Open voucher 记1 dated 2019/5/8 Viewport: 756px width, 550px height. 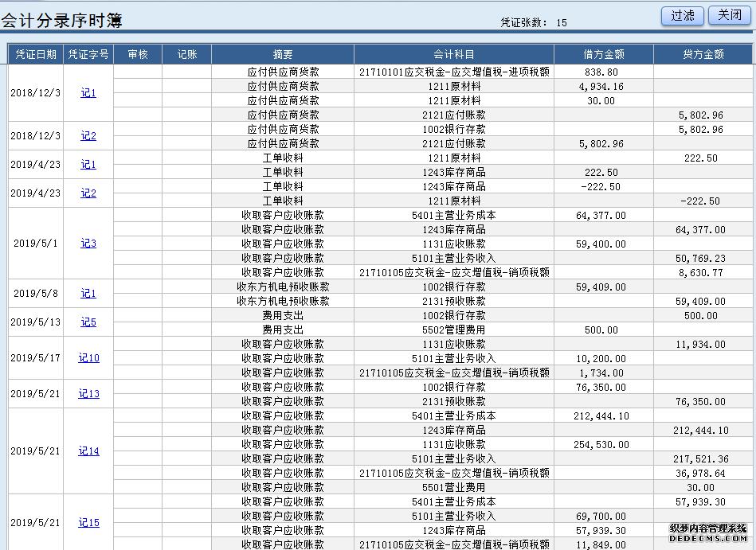[88, 293]
